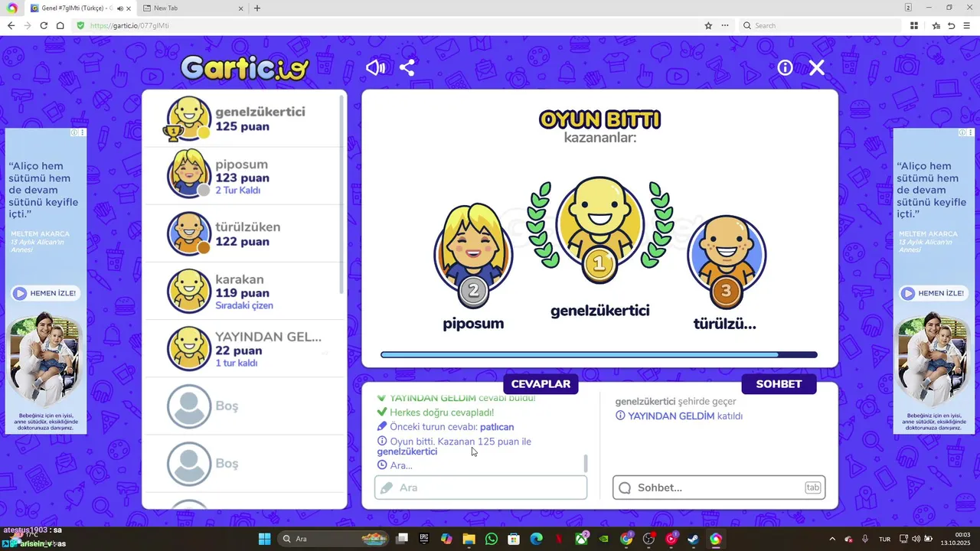Open the three-dot page actions menu

click(x=725, y=25)
